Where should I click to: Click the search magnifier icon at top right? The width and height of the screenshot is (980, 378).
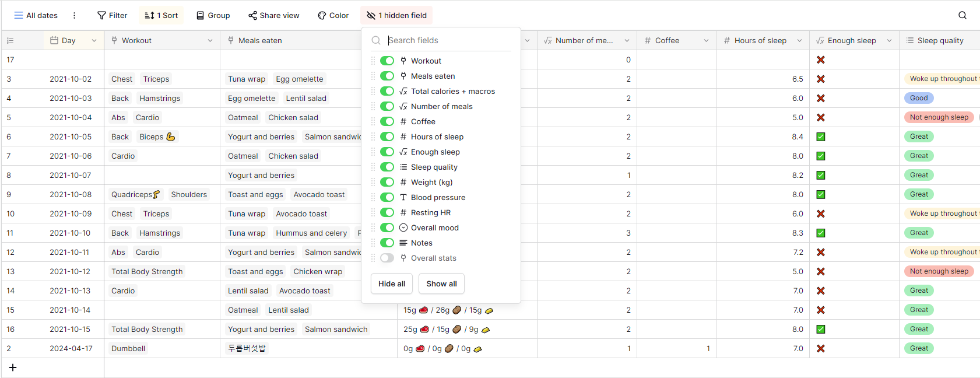[963, 15]
